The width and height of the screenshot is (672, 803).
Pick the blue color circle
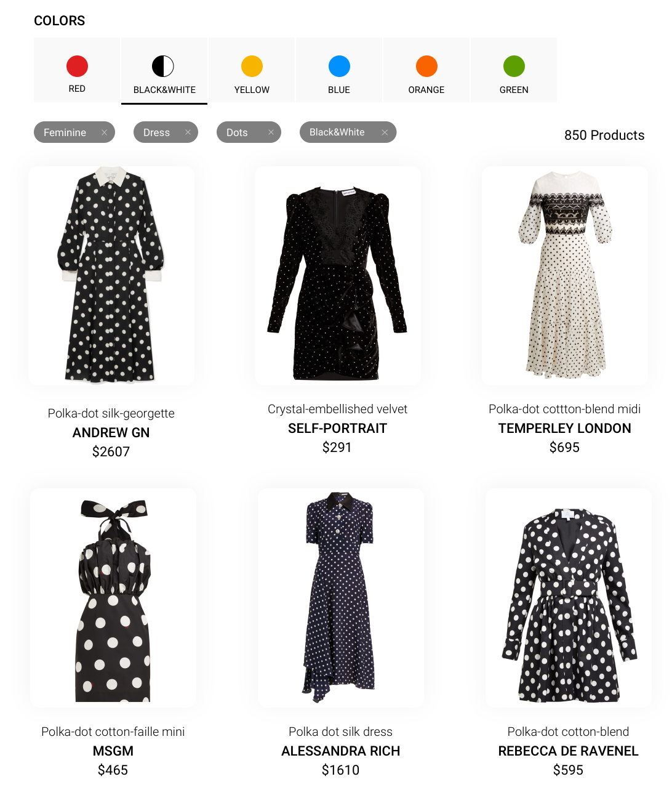click(339, 66)
